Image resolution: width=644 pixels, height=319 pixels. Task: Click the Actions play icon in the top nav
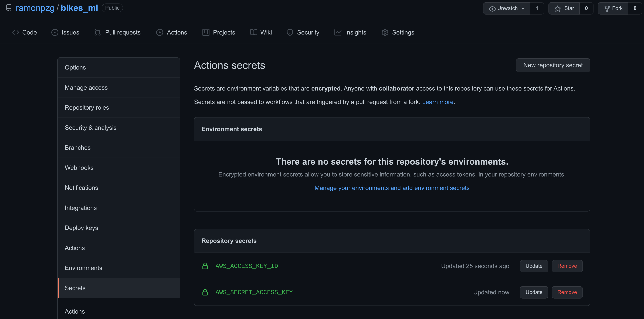(160, 32)
